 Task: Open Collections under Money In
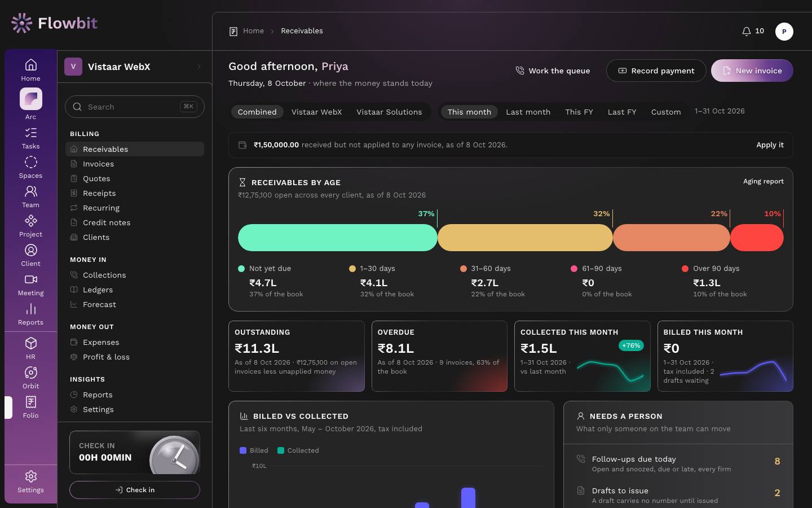(x=135, y=275)
